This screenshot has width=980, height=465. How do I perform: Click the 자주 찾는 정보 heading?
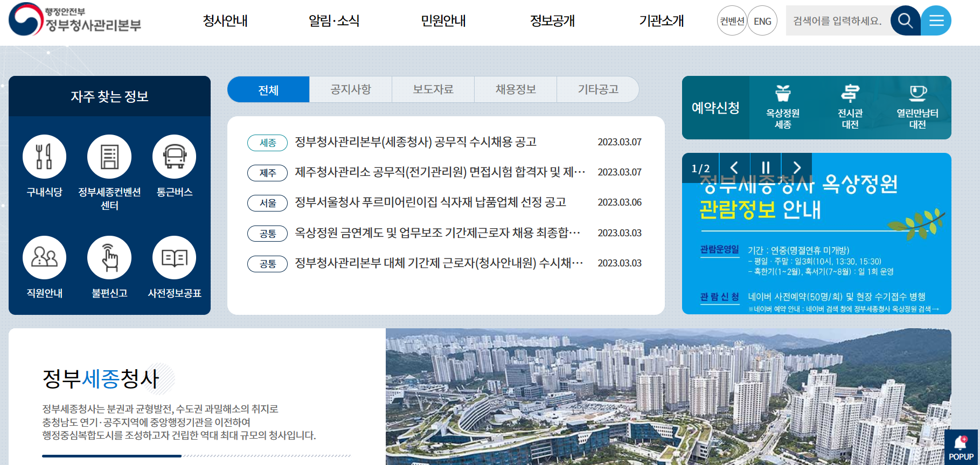pos(109,96)
